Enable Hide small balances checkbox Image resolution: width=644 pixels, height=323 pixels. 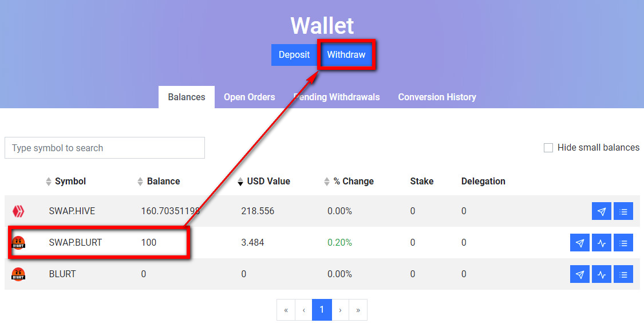[x=548, y=148]
